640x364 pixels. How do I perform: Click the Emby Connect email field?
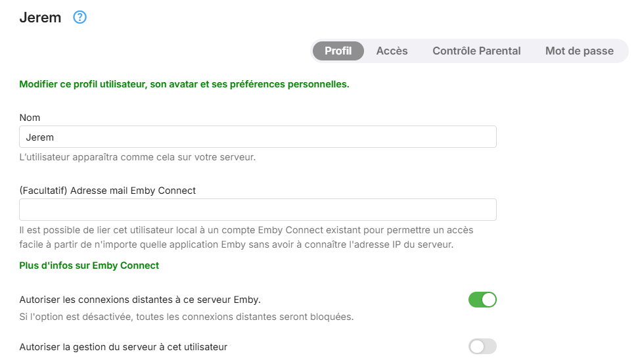[258, 210]
